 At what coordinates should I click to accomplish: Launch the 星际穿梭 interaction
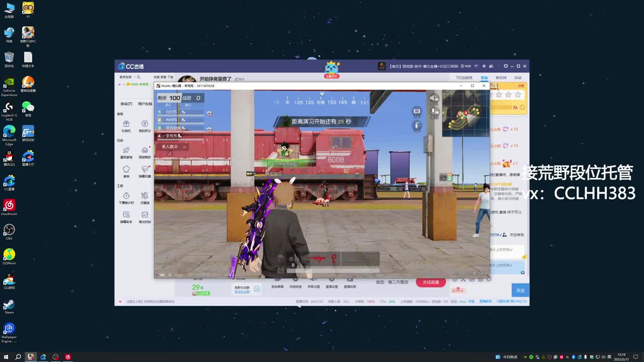[126, 152]
